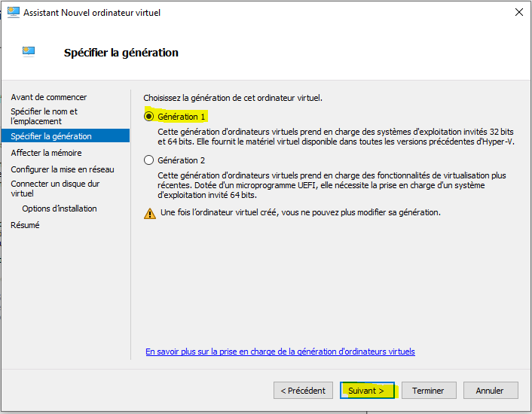
Task: Click the Spécifier la génération page heading
Action: click(121, 53)
